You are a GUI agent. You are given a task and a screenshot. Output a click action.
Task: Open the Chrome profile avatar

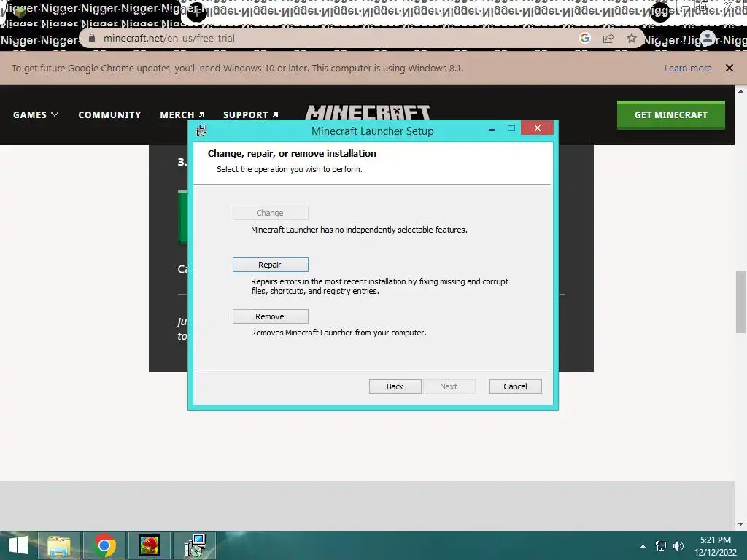tap(708, 39)
